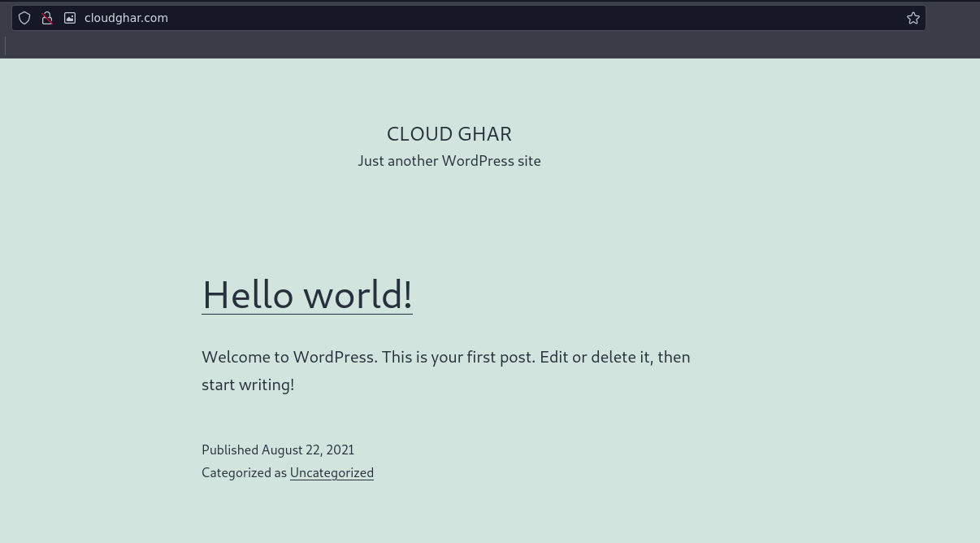
Task: Bookmark this page with the star icon
Action: [913, 18]
